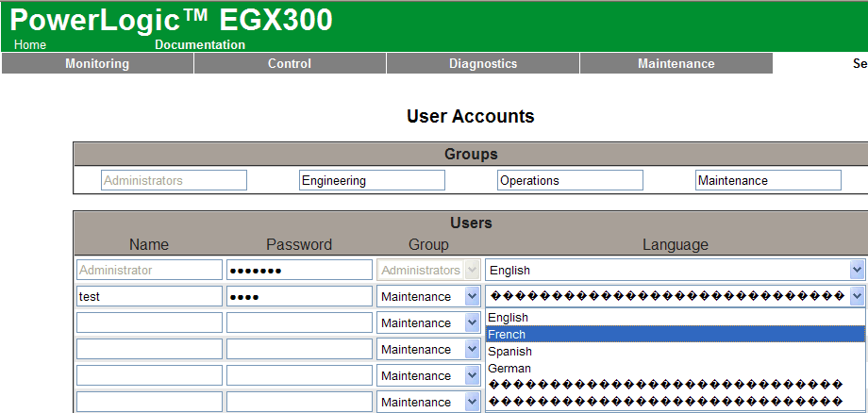Choose Spanish from the language list

(x=675, y=351)
